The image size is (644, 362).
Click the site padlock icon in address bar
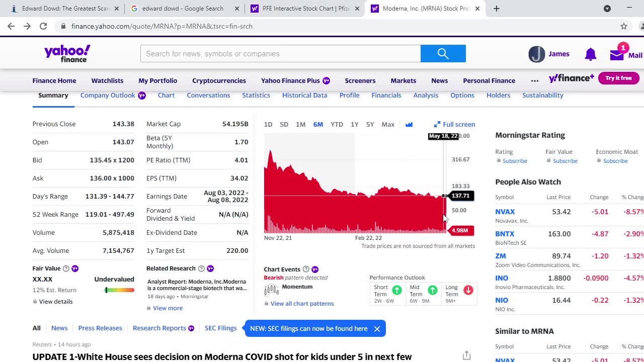63,26
